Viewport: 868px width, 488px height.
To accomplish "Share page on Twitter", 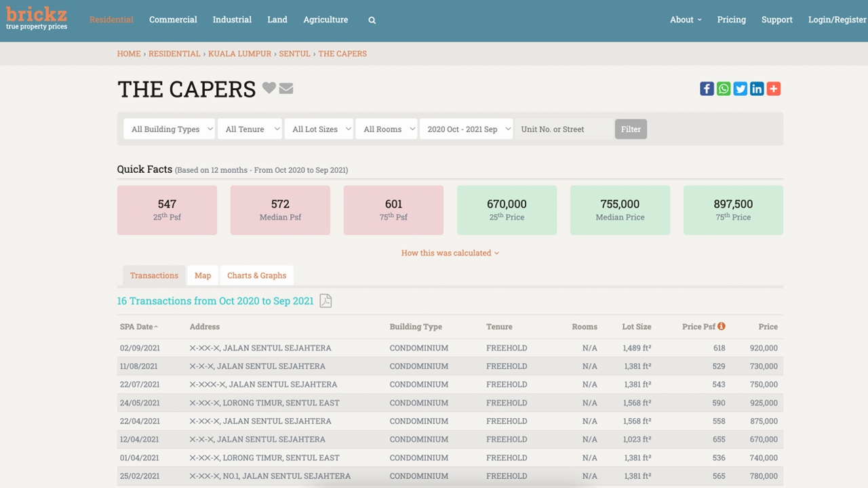I will point(741,89).
